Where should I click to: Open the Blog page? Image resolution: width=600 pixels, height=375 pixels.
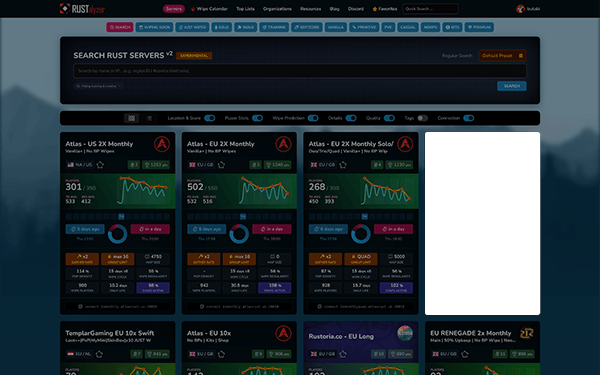334,9
